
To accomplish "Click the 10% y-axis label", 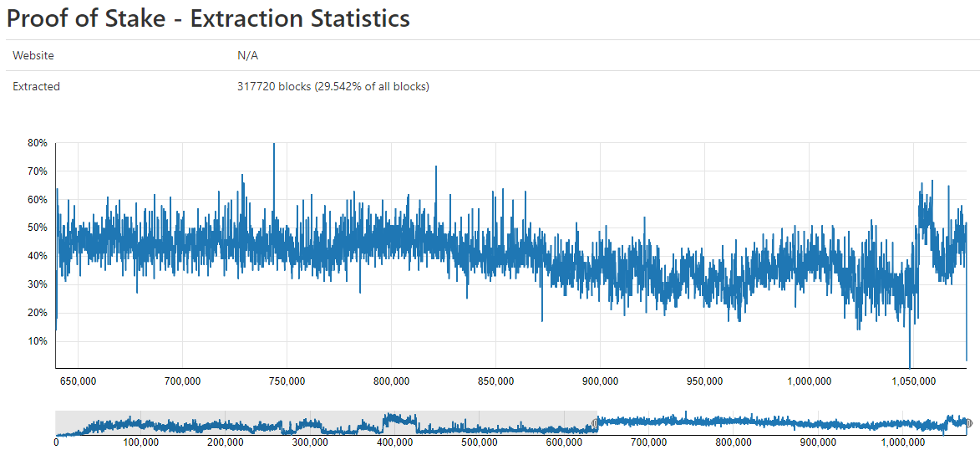I will tap(38, 341).
